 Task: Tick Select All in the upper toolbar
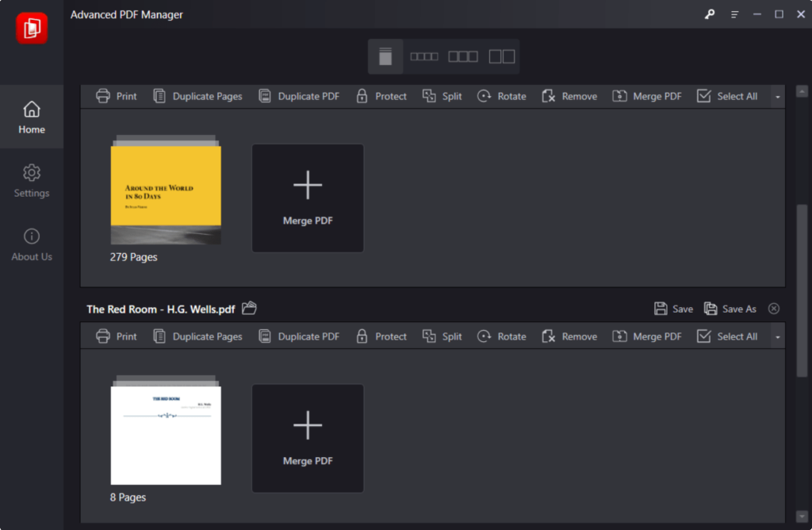click(x=727, y=96)
